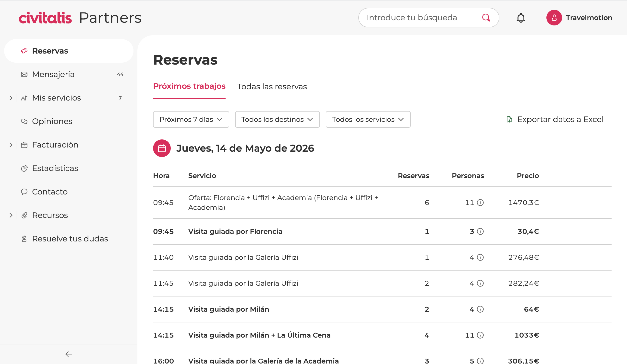Open the Próximos 7 días dropdown
627x364 pixels.
pos(191,120)
